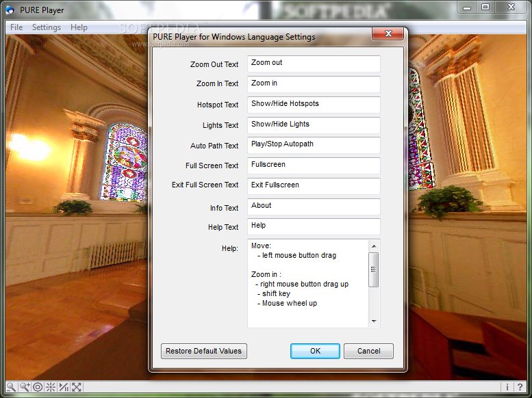Click the Zoom In Text input field
The width and height of the screenshot is (532, 398).
tap(314, 84)
